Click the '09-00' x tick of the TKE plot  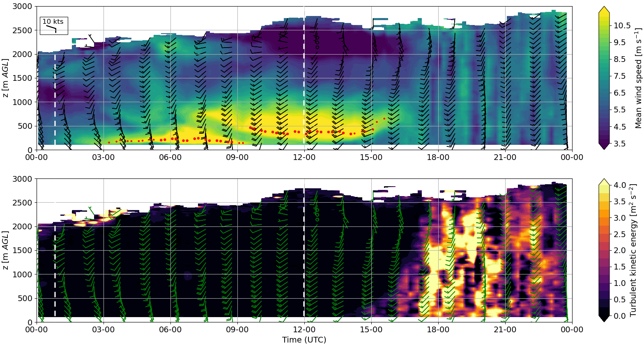point(237,330)
